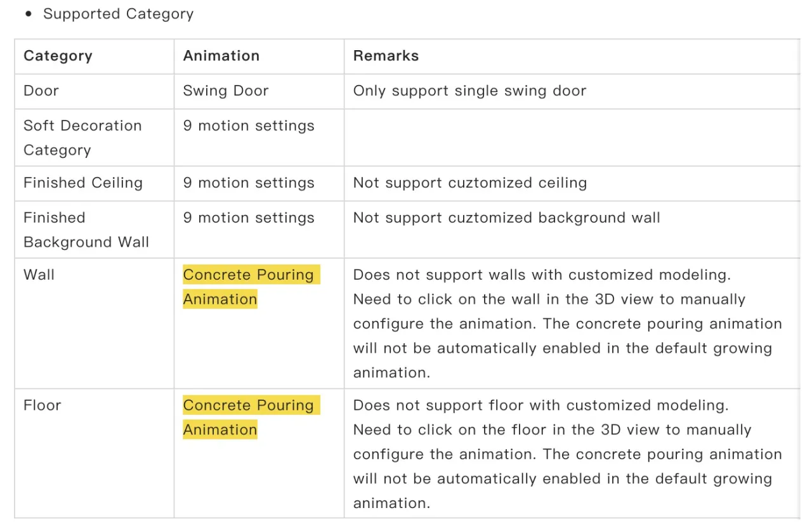812x522 pixels.
Task: Click the "Animation" column header
Action: click(x=221, y=56)
